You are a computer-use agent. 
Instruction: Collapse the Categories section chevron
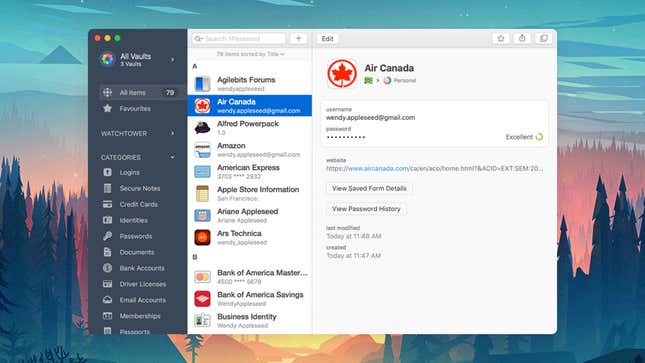coord(172,157)
